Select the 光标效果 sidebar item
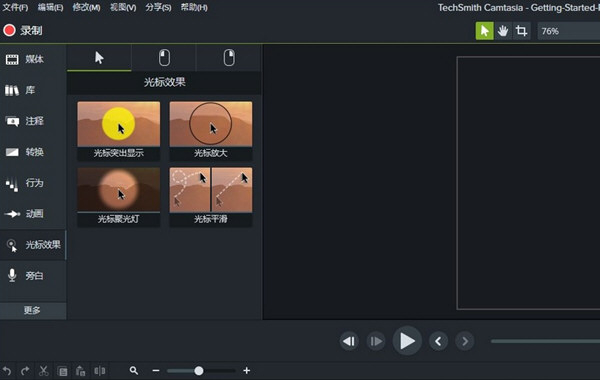 click(x=33, y=245)
